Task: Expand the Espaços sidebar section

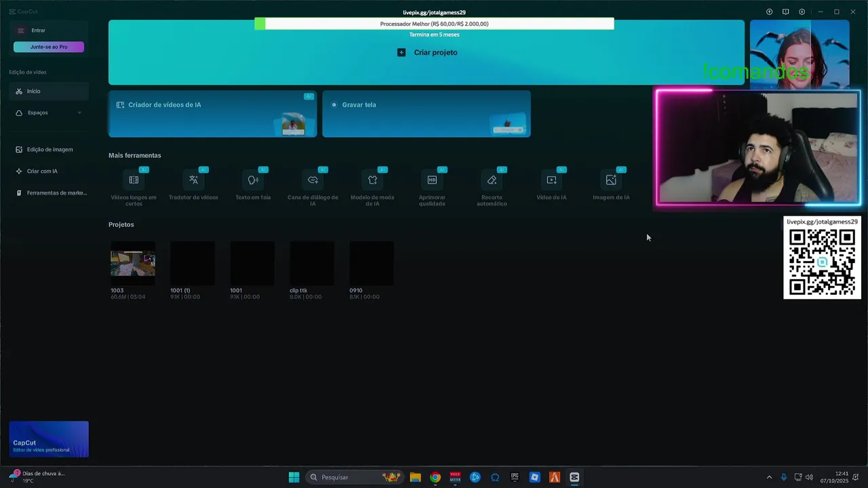Action: (49, 113)
